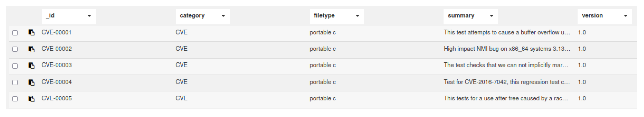Tick the checkbox for CVE-00002

pos(15,49)
